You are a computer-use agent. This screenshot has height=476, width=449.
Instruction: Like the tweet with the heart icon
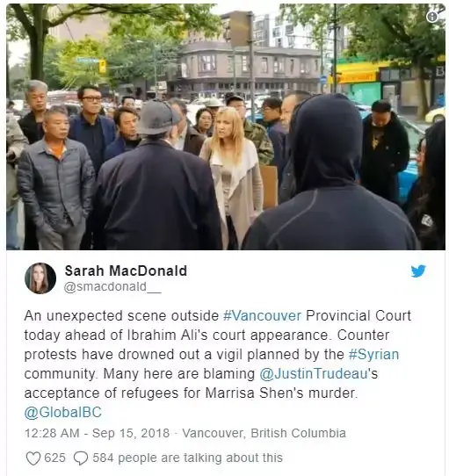pyautogui.click(x=33, y=458)
